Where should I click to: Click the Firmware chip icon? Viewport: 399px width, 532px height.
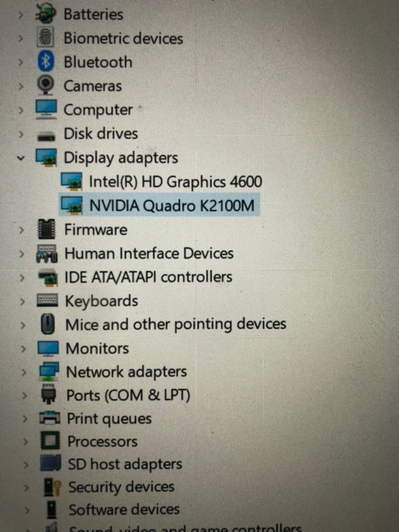pyautogui.click(x=46, y=229)
